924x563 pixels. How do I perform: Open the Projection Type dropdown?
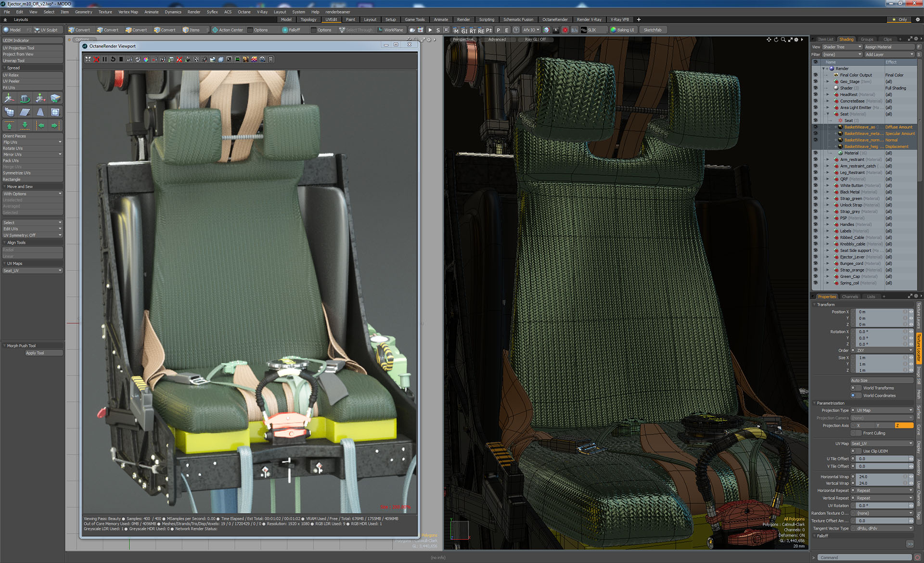pos(882,410)
